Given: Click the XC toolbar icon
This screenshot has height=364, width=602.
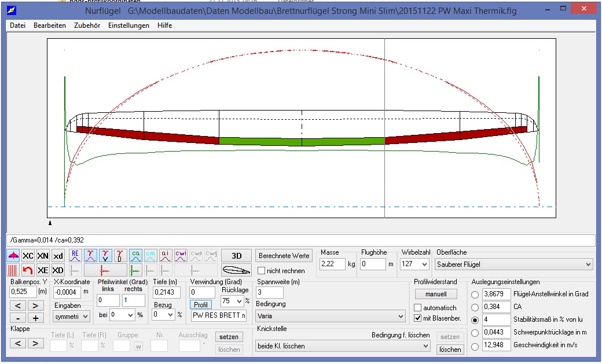Looking at the screenshot, I should tap(28, 256).
